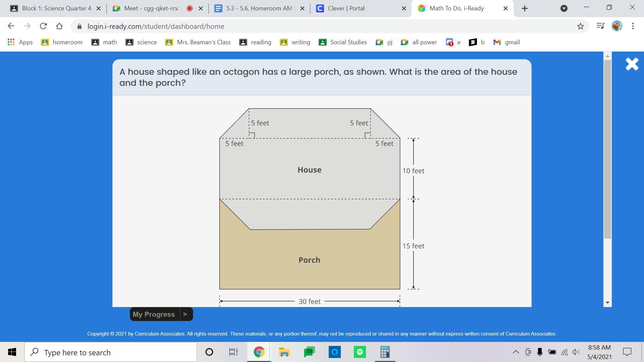Close the i-Ready lesson with white X

(632, 64)
